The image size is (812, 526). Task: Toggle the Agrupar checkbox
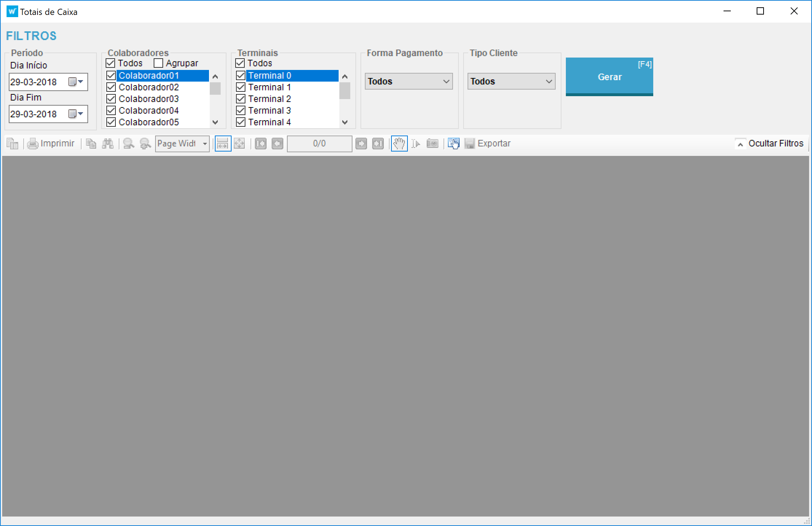pyautogui.click(x=158, y=63)
